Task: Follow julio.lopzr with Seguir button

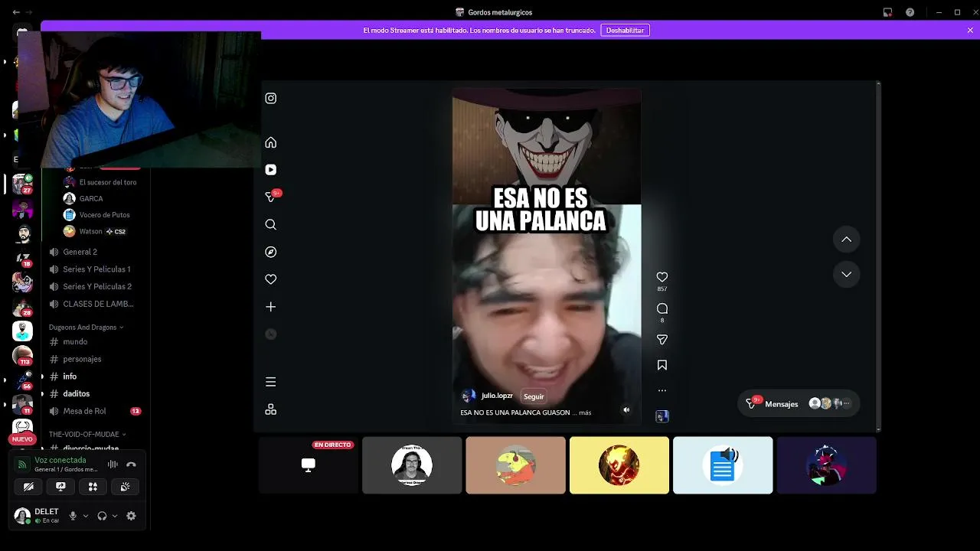Action: (534, 396)
